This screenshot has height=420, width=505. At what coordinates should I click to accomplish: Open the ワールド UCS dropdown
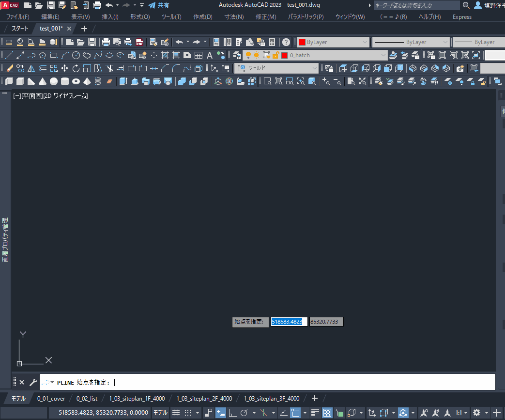[x=315, y=68]
